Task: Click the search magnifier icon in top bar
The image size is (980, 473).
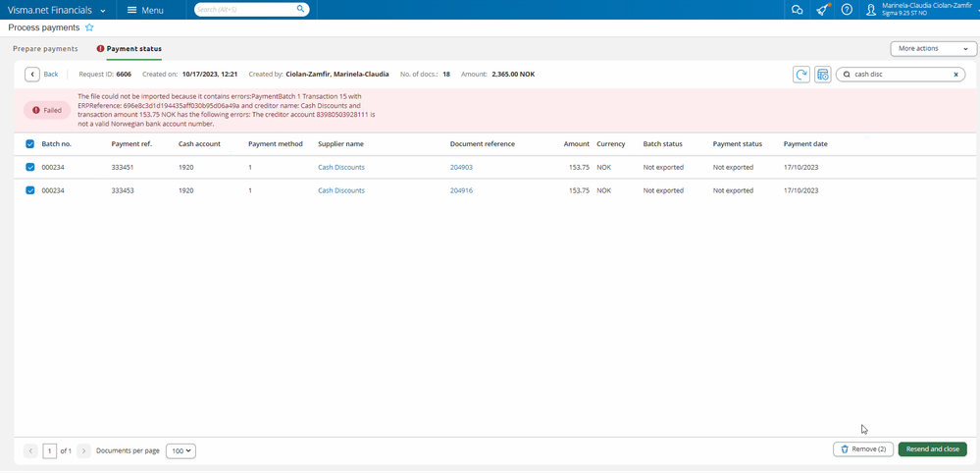Action: (300, 9)
